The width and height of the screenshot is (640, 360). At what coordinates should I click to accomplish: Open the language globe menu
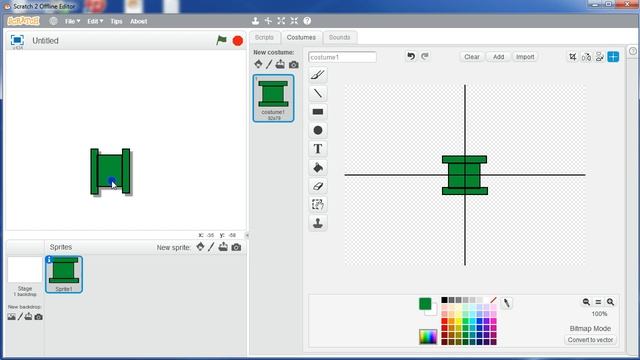(53, 21)
